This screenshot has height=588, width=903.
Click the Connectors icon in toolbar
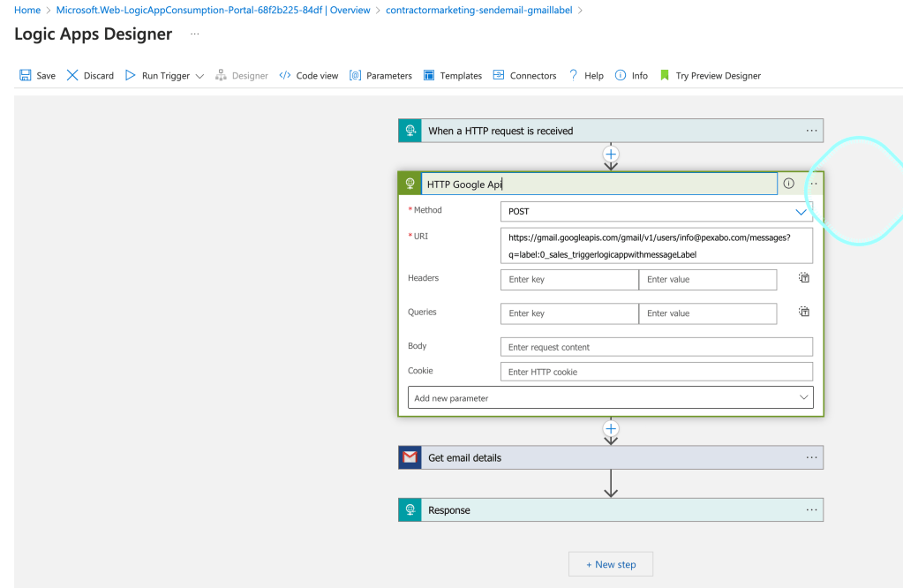499,75
